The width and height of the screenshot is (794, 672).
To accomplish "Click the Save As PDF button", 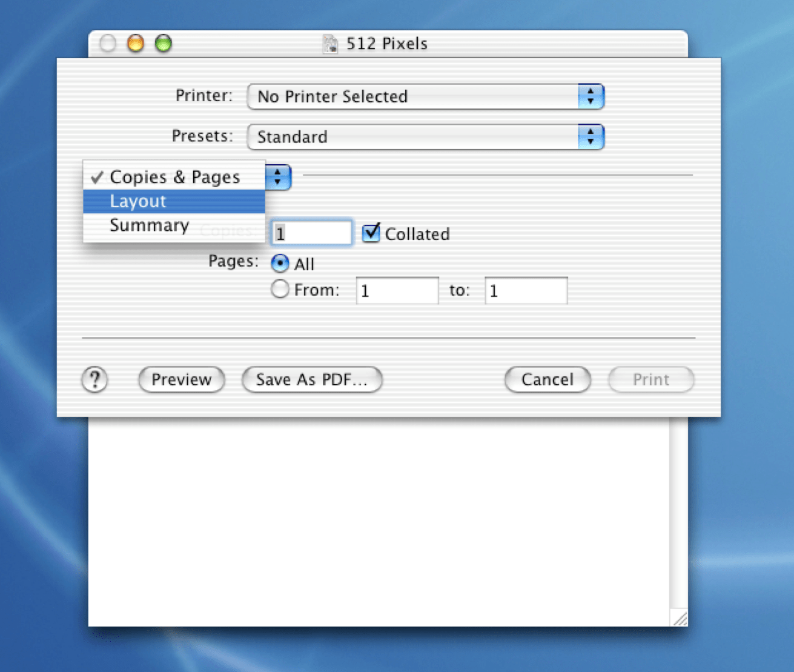I will point(312,379).
